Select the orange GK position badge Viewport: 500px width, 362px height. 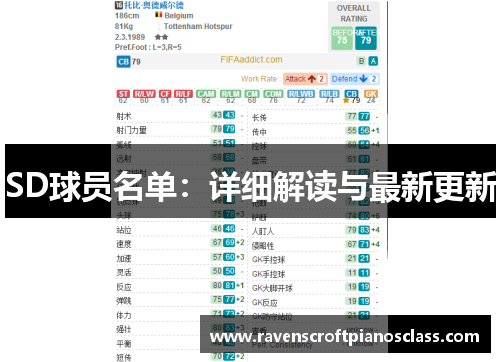pyautogui.click(x=371, y=94)
